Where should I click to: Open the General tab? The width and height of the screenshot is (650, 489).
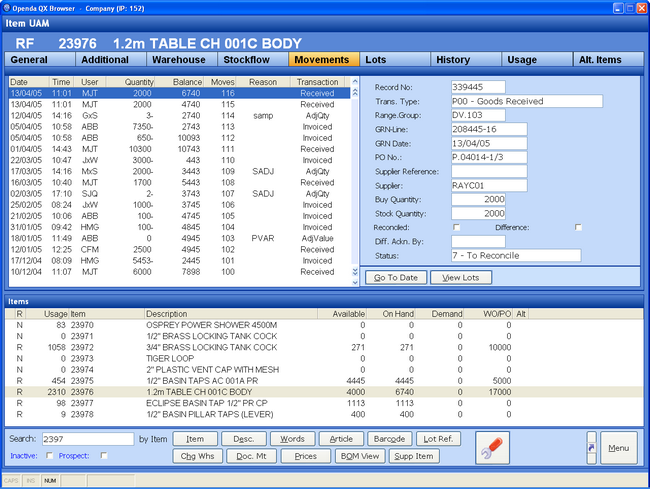pos(40,60)
